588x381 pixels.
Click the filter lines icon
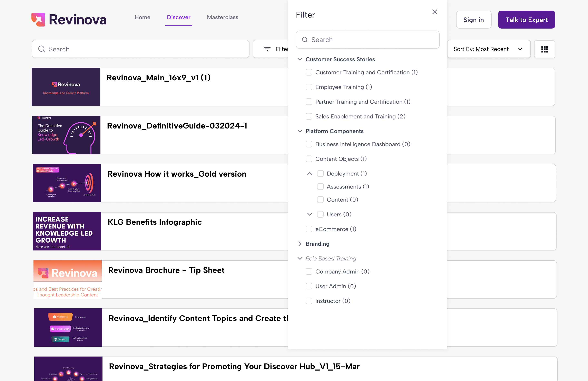(267, 49)
